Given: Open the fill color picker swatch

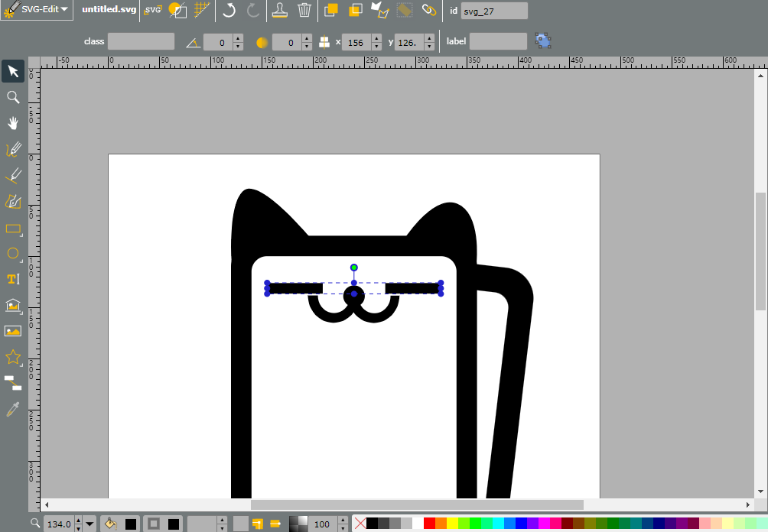Looking at the screenshot, I should tap(131, 524).
